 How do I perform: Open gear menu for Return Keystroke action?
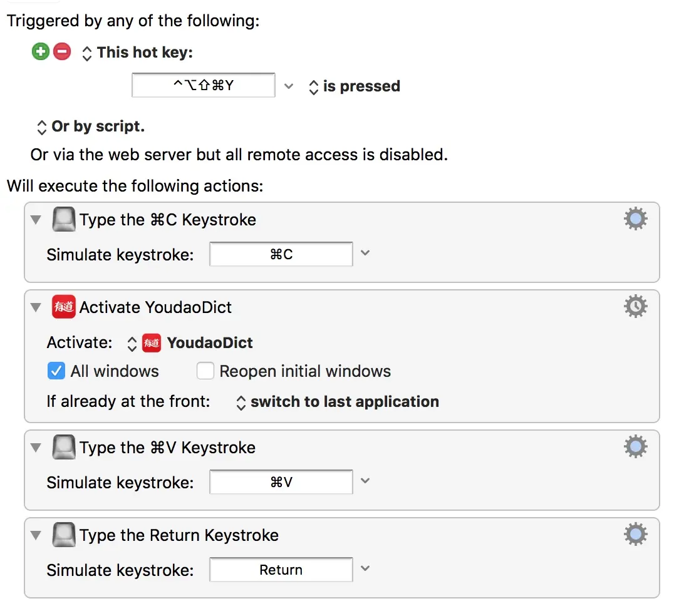coord(635,535)
